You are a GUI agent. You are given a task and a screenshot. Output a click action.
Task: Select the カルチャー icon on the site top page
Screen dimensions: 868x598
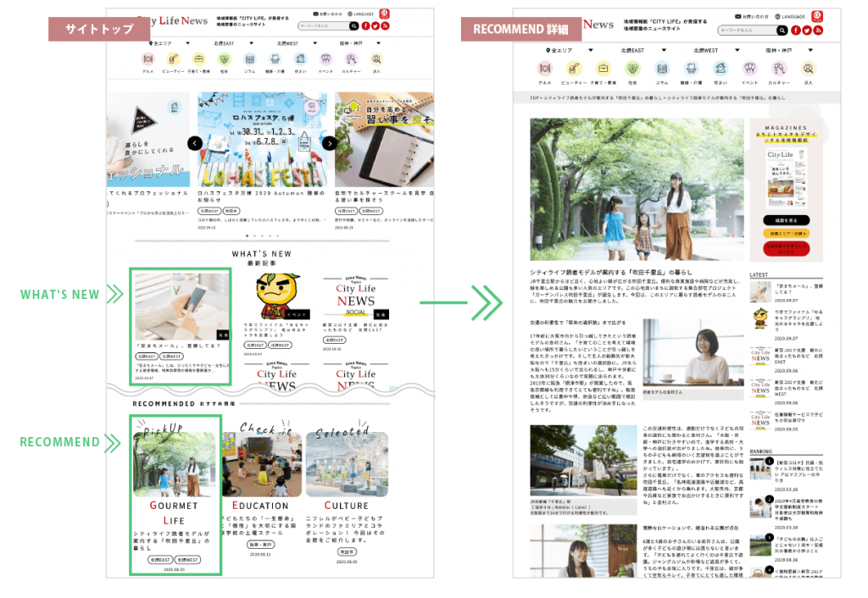[x=351, y=59]
